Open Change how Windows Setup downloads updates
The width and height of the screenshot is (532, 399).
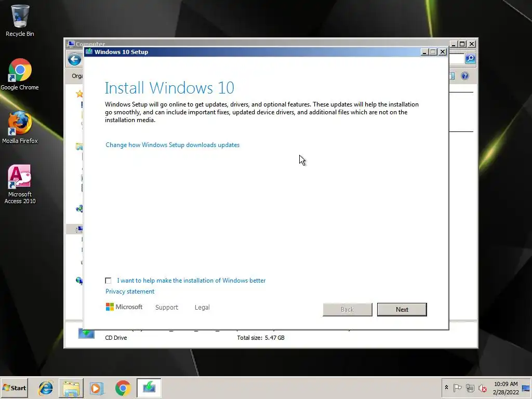[x=172, y=145]
